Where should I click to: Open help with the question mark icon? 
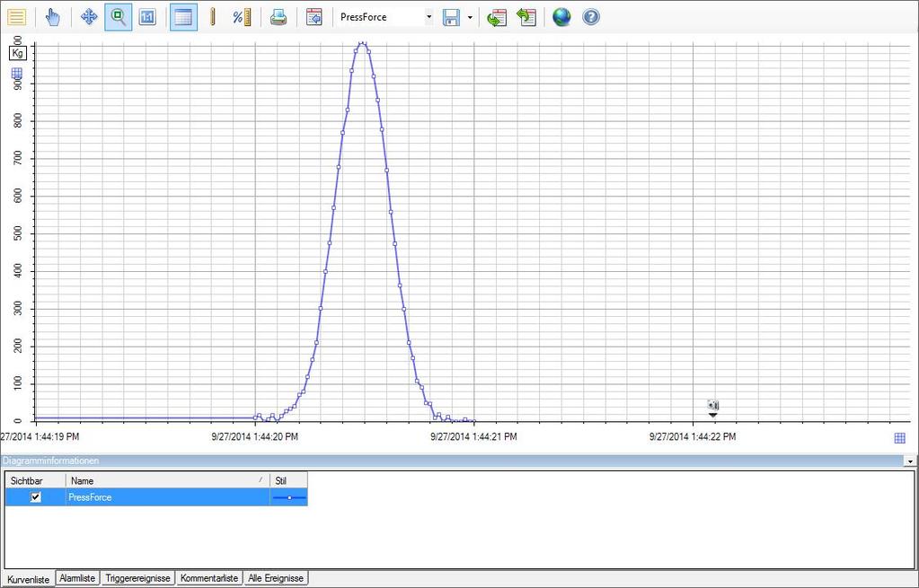click(x=591, y=17)
